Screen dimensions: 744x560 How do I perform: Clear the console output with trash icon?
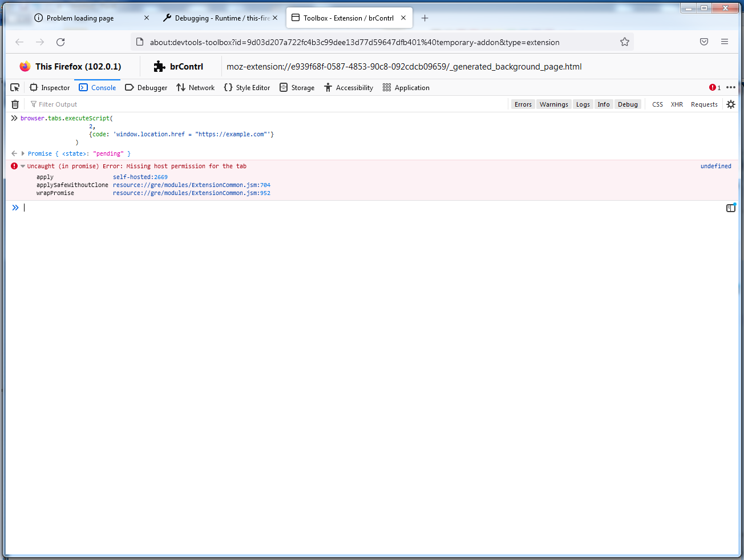pyautogui.click(x=15, y=104)
